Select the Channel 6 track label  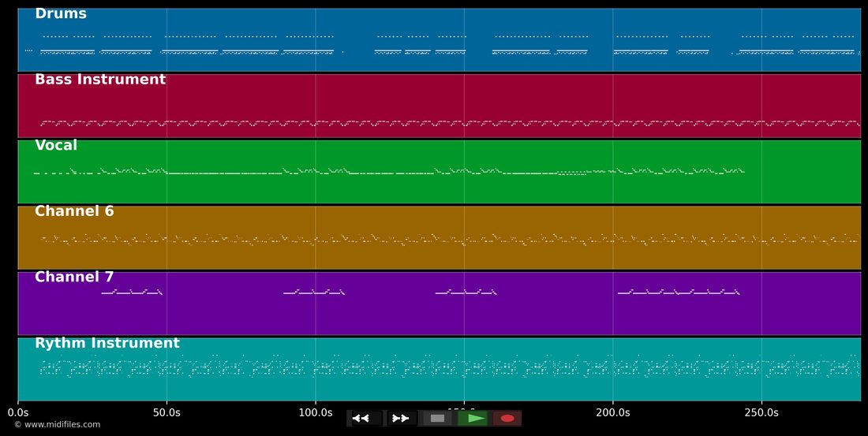74,211
